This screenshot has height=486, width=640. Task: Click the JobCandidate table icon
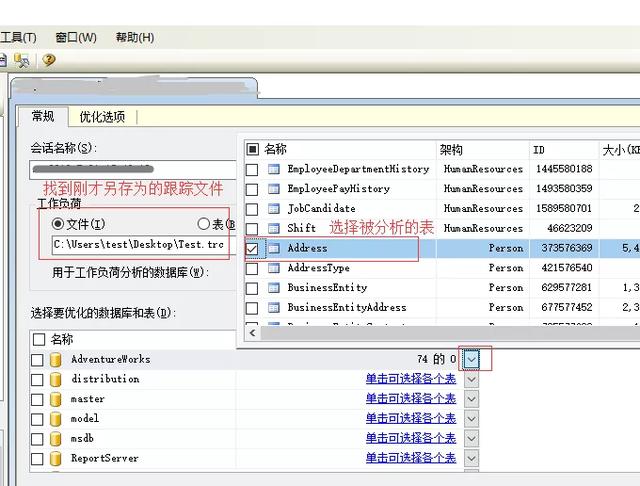tap(274, 209)
